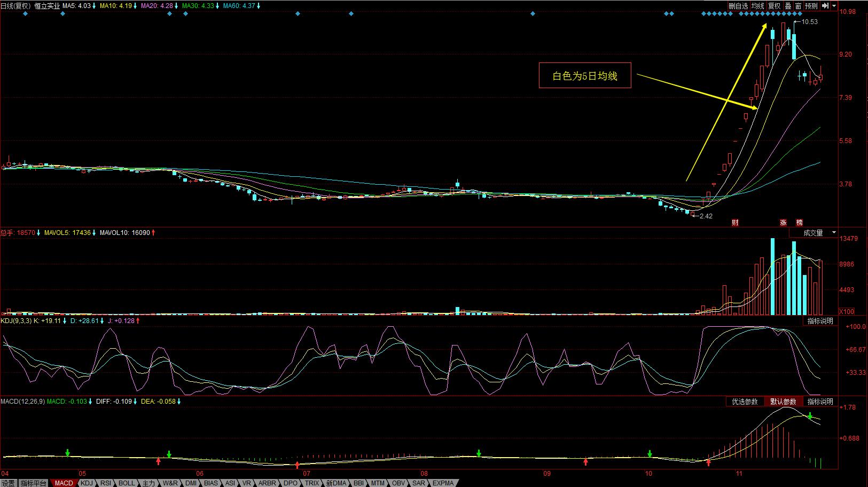Click the 涨 limit-up marker icon
The width and height of the screenshot is (868, 487).
click(x=783, y=222)
